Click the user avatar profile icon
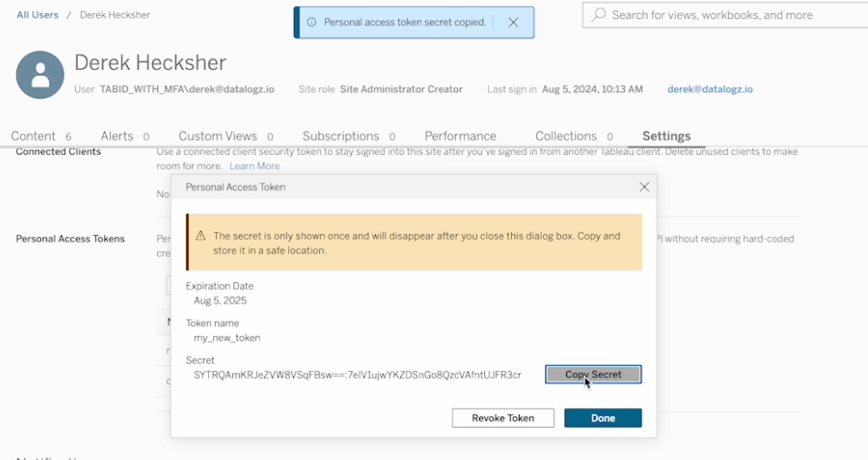Screen dimensions: 868x460 click(40, 75)
